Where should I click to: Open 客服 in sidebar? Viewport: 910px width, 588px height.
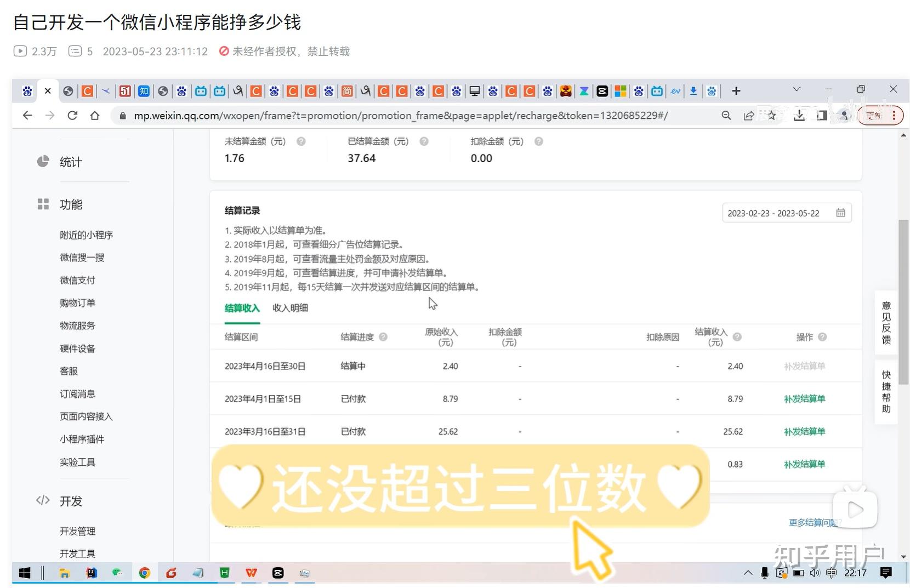pyautogui.click(x=69, y=371)
